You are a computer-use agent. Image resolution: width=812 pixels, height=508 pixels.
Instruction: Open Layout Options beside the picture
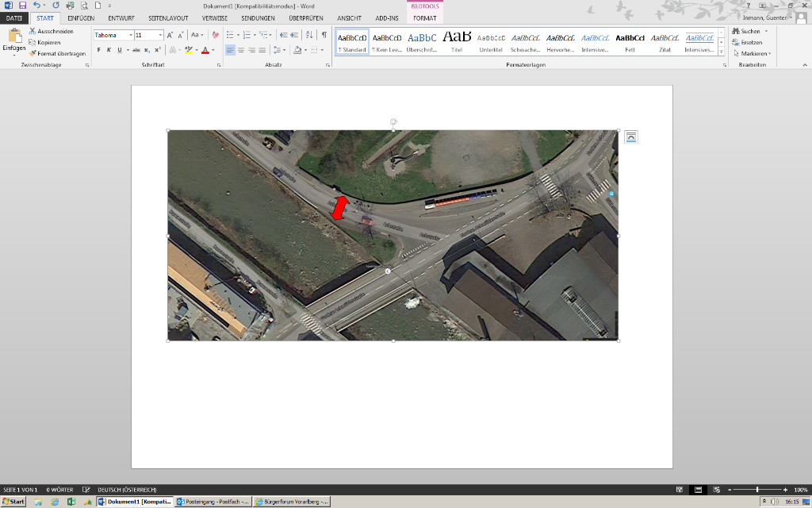[630, 137]
